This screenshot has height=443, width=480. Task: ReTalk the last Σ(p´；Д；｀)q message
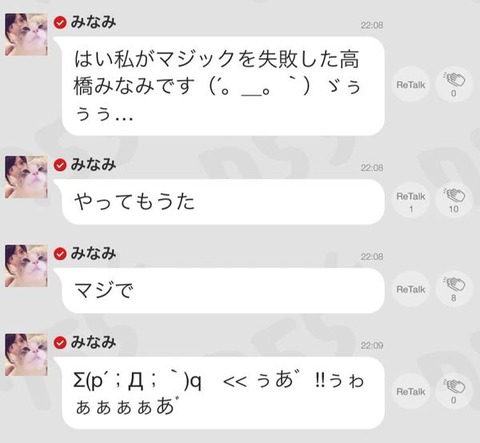click(x=411, y=391)
